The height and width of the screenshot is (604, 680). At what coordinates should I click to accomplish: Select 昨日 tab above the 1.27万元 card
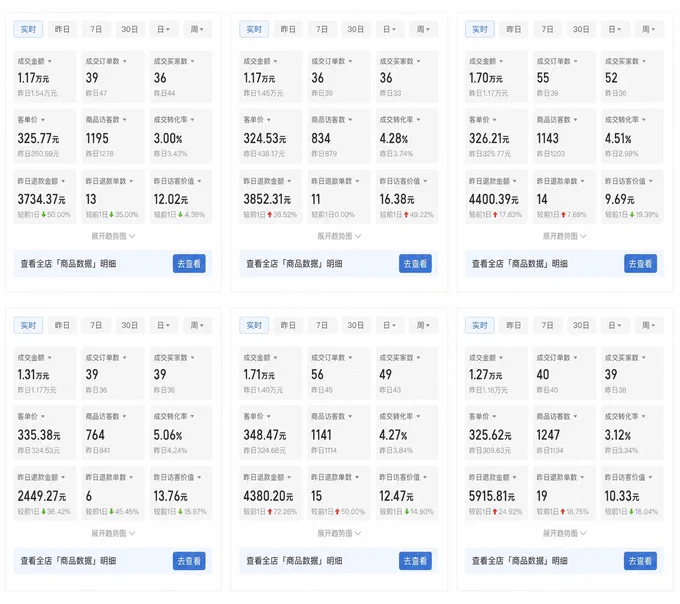[513, 325]
